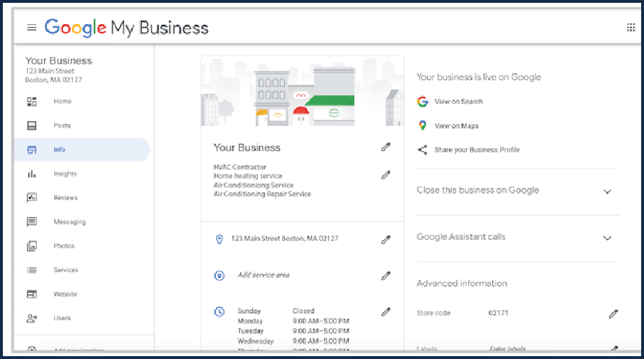The height and width of the screenshot is (359, 644).
Task: Open Home in the sidebar
Action: [63, 101]
